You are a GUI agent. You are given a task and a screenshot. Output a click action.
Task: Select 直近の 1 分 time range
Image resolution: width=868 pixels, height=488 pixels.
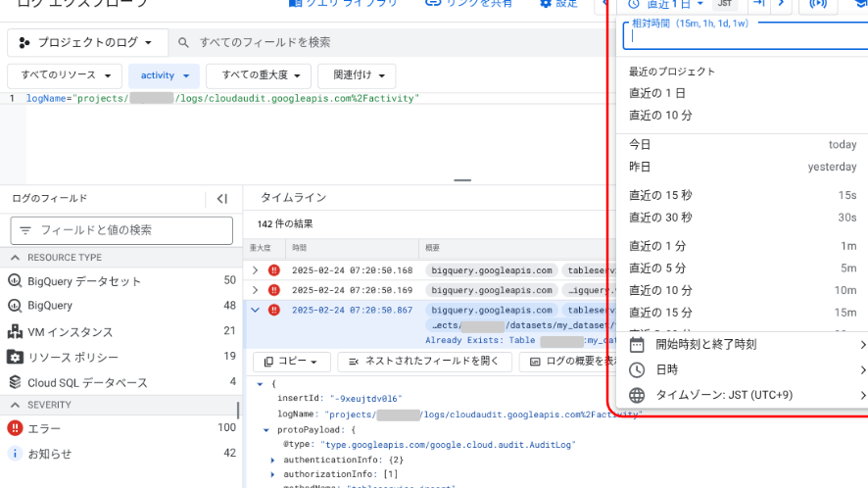pos(742,246)
